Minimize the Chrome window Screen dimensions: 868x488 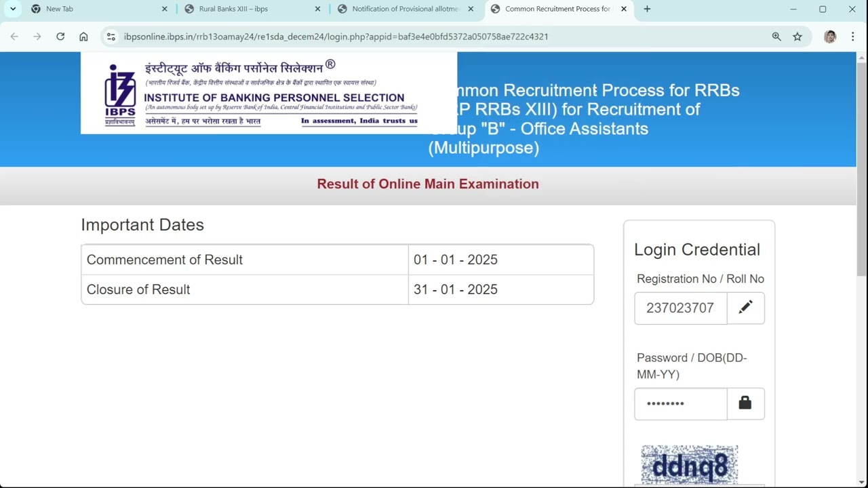793,9
